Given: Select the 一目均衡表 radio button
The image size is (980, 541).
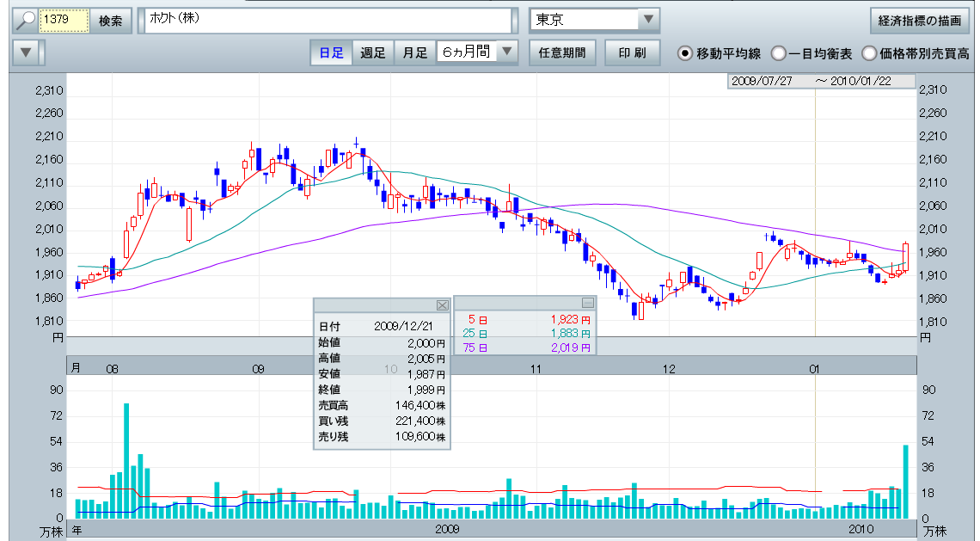Looking at the screenshot, I should (778, 53).
